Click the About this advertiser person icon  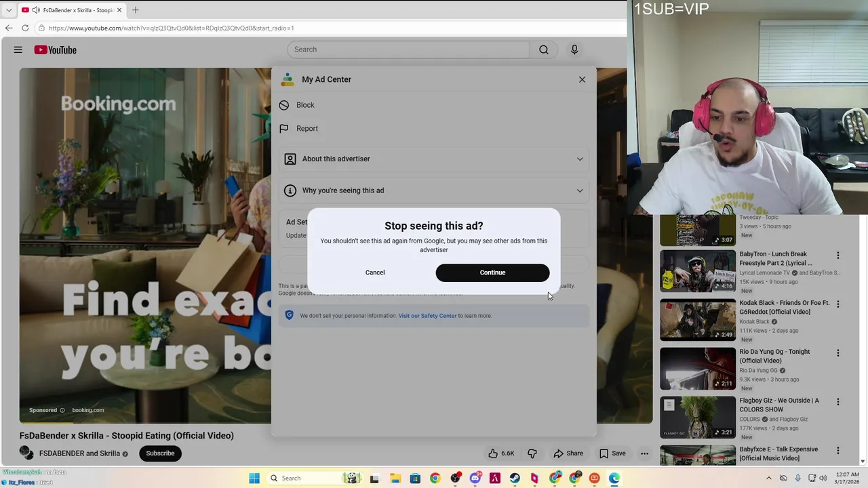coord(290,159)
